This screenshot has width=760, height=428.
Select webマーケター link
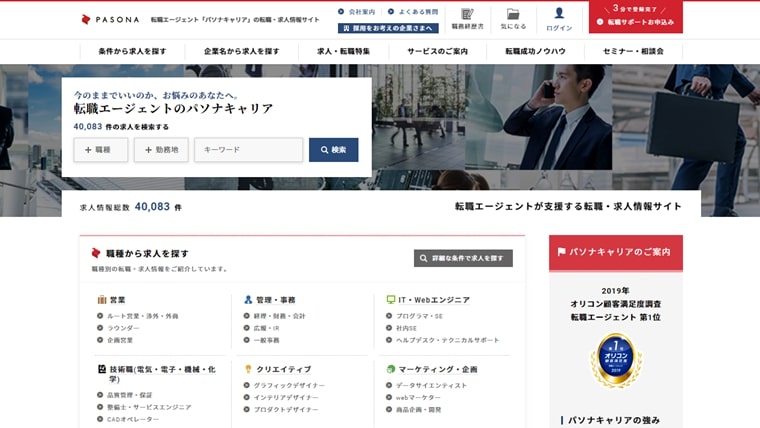coord(418,397)
